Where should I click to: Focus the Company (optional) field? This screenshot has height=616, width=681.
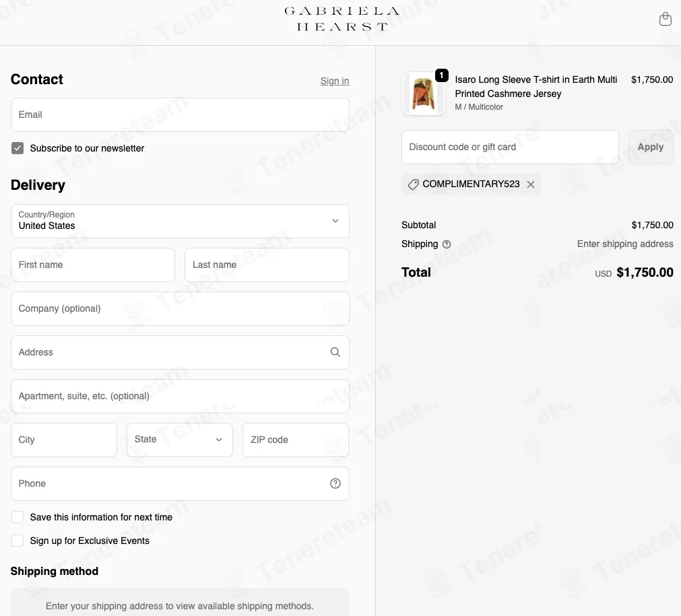coord(180,308)
